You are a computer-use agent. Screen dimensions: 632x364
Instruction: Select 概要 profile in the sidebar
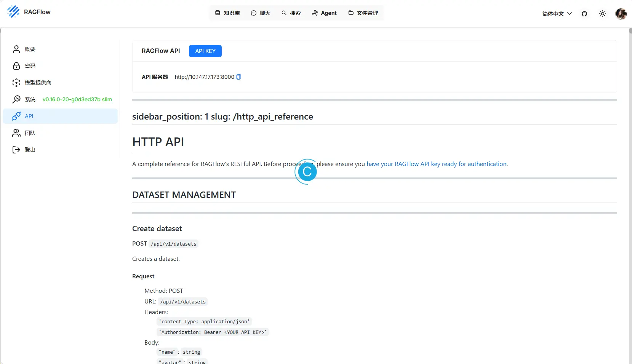(61, 49)
